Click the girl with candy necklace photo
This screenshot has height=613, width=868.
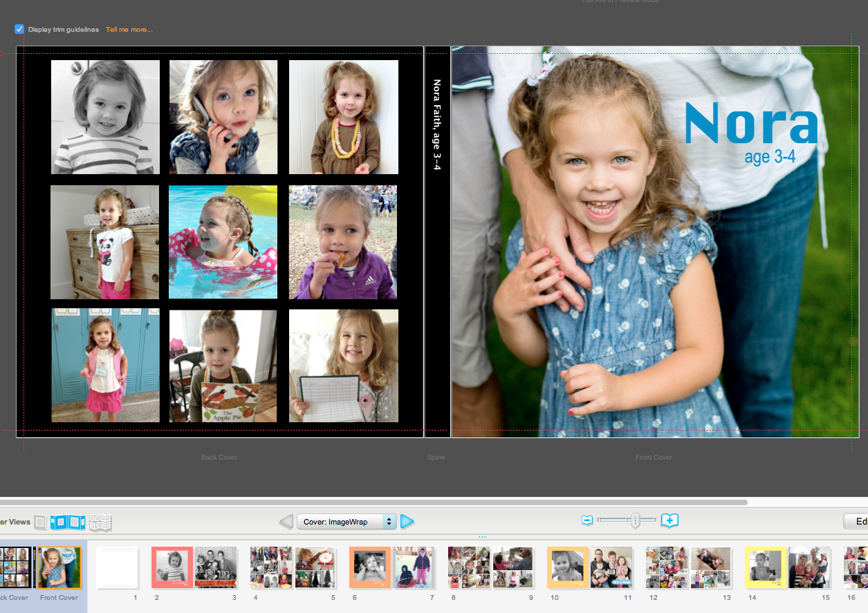[x=344, y=117]
